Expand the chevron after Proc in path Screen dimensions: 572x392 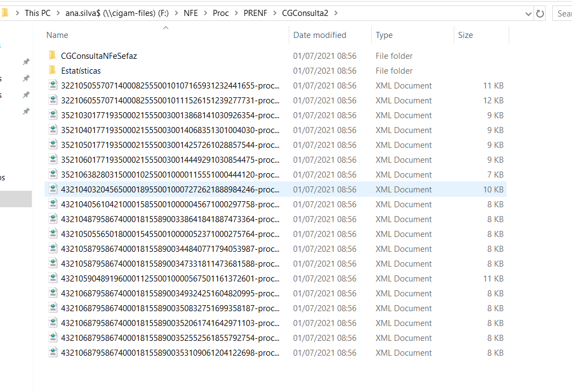tap(236, 13)
